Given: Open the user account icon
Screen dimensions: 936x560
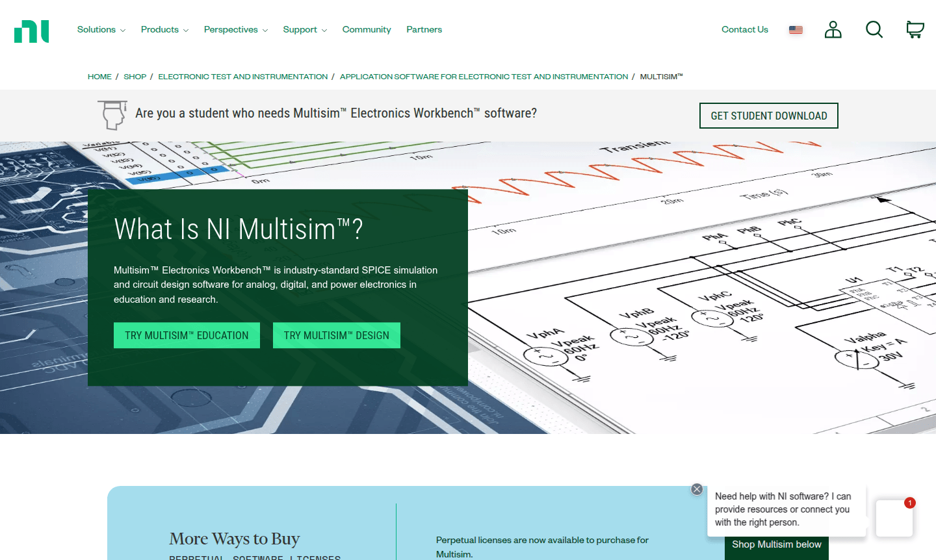Looking at the screenshot, I should (833, 29).
